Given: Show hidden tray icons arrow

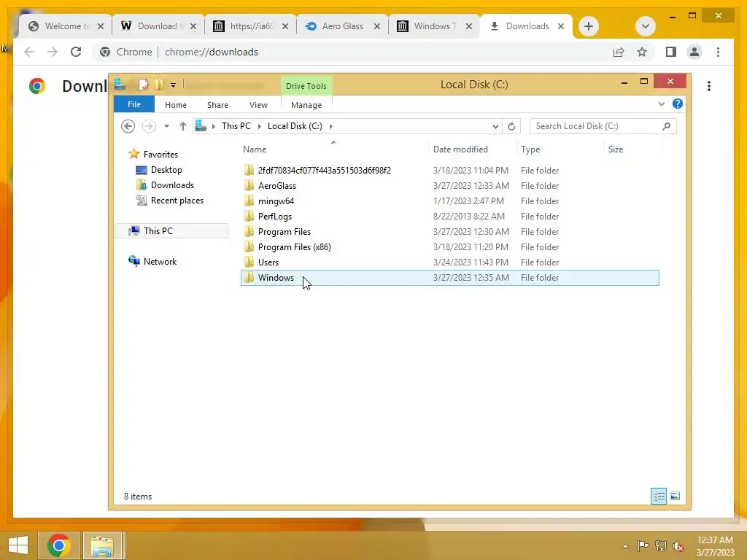Looking at the screenshot, I should [x=625, y=546].
